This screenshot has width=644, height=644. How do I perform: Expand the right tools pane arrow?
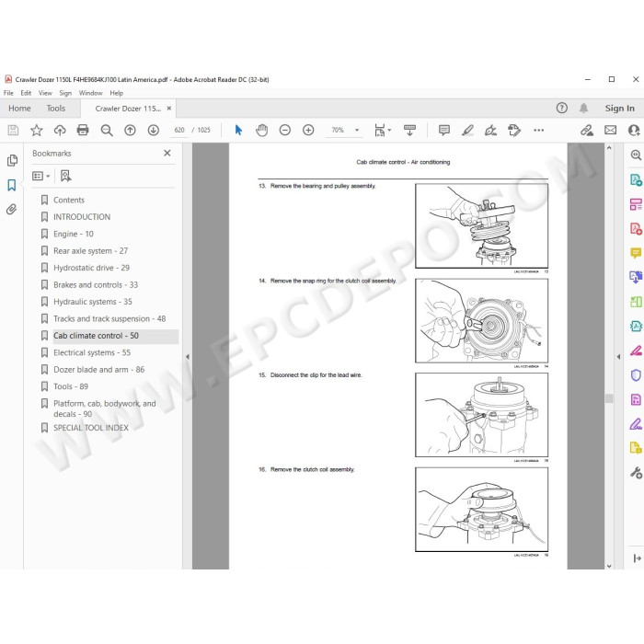[618, 357]
